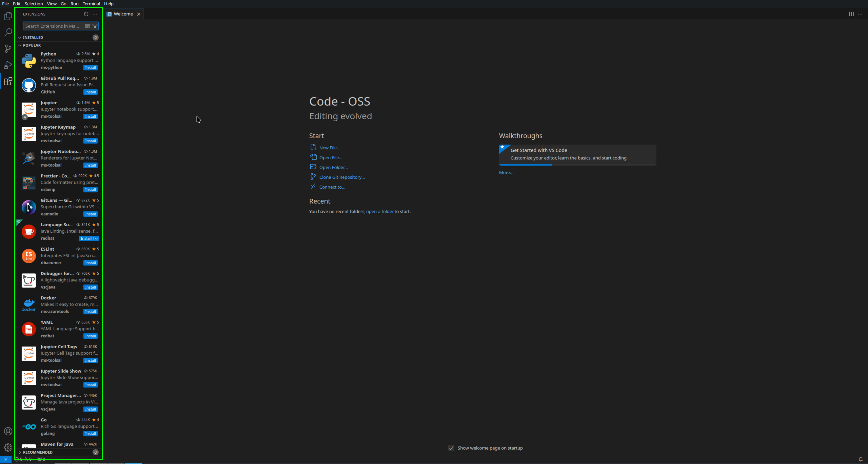Viewport: 868px width, 464px height.
Task: Open Run and Debug view
Action: click(8, 65)
